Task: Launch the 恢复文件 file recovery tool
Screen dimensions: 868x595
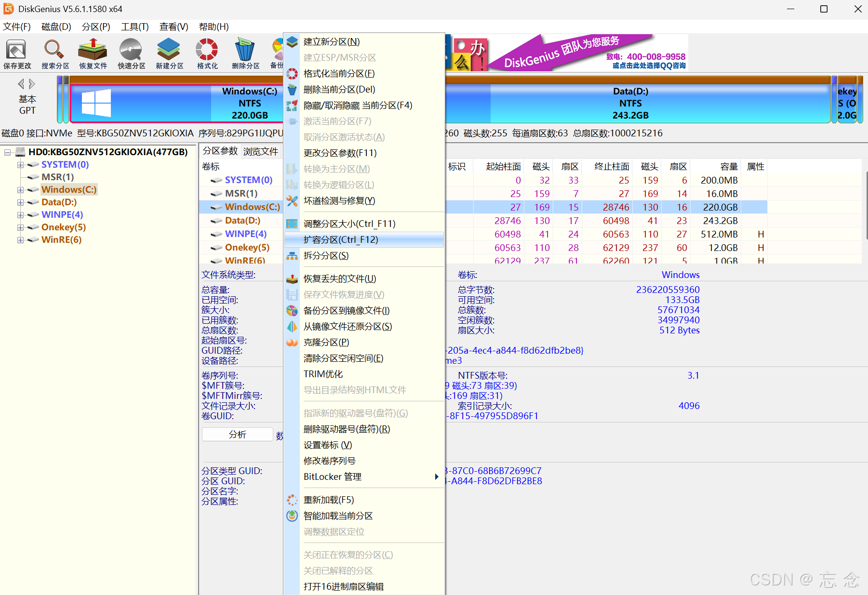Action: click(93, 53)
